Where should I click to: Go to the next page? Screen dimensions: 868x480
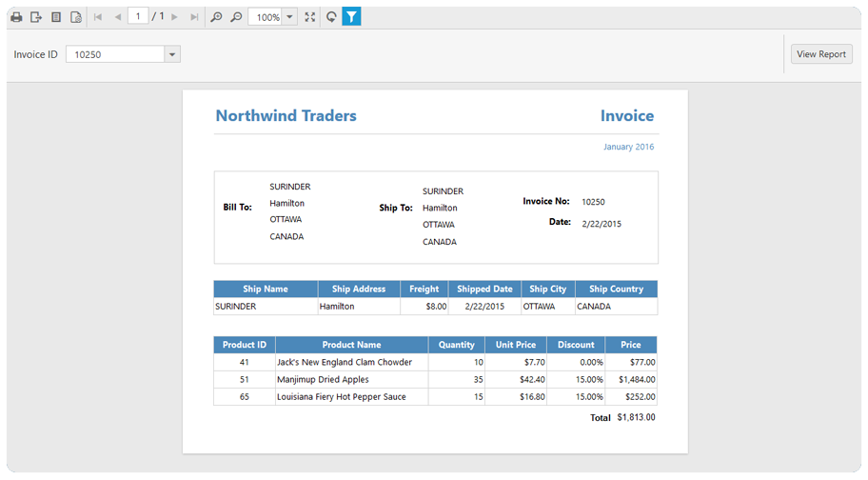[175, 17]
